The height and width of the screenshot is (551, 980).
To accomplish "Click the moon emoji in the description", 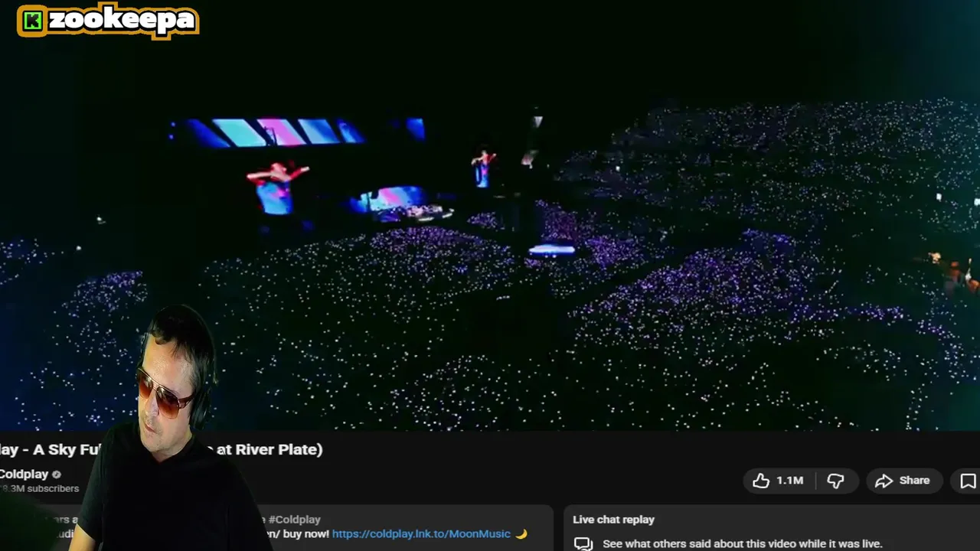I will click(521, 534).
